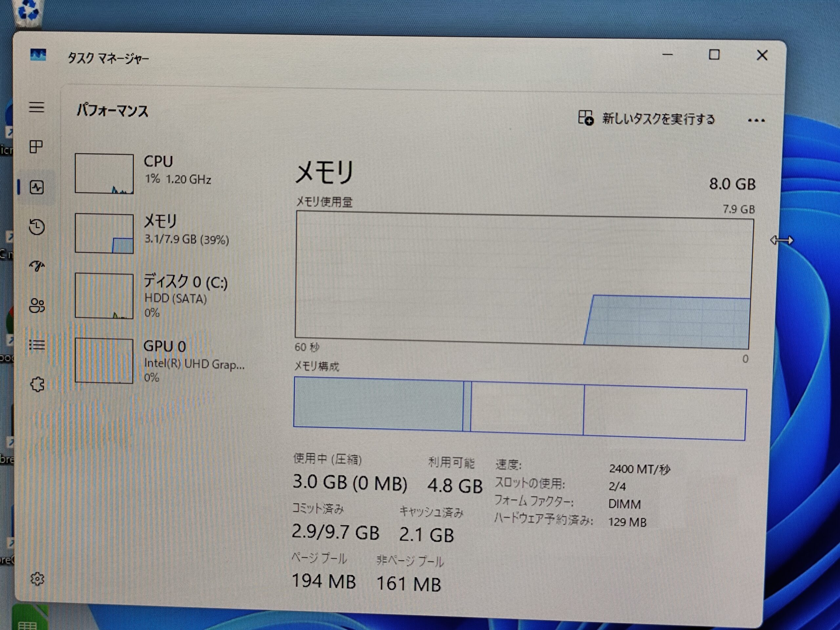Click the Task Manager title bar app icon

click(x=38, y=55)
